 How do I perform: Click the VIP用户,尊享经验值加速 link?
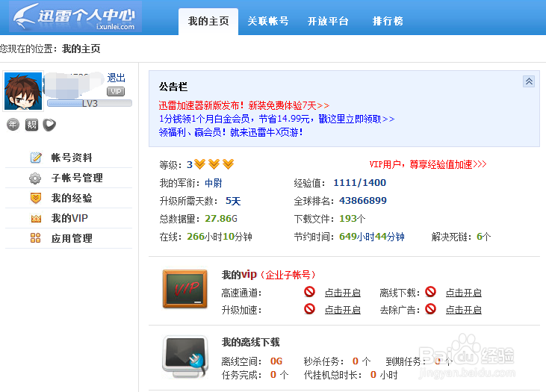coord(427,164)
